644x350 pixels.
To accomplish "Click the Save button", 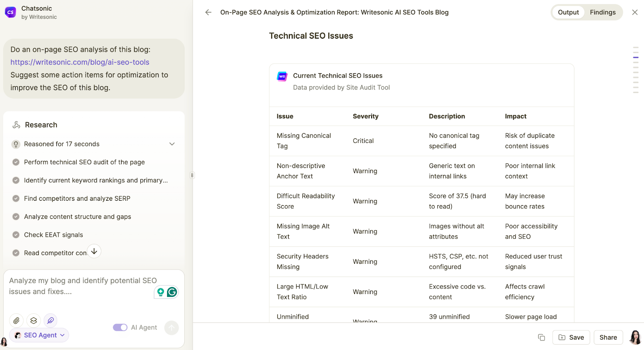I will [x=571, y=338].
